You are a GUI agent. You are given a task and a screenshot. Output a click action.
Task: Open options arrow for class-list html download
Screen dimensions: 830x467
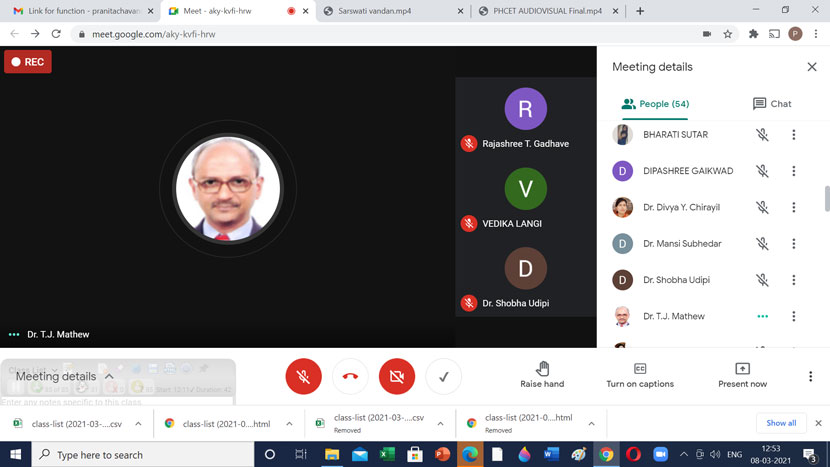coord(289,424)
